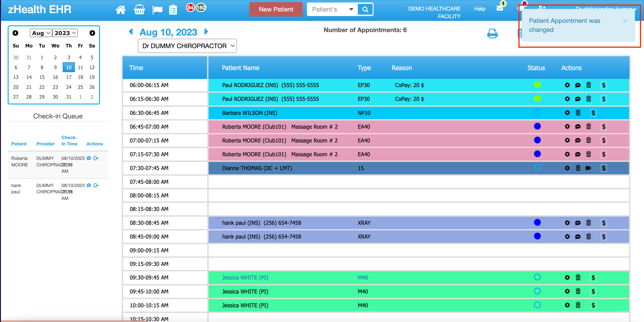Open the Dr DUMMY CHIROPRACTOR provider dropdown

[188, 46]
